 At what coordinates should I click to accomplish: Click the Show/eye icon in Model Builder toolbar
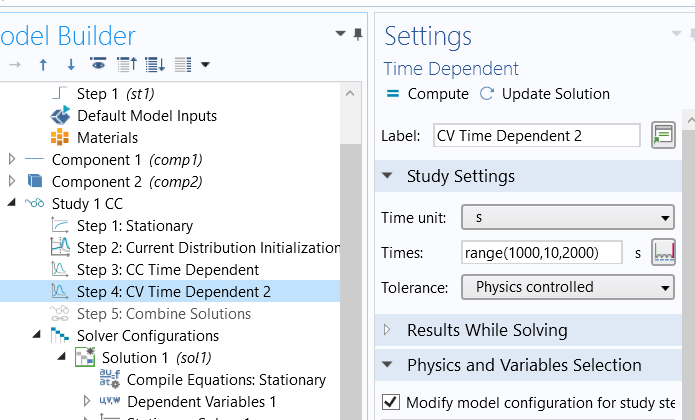98,65
